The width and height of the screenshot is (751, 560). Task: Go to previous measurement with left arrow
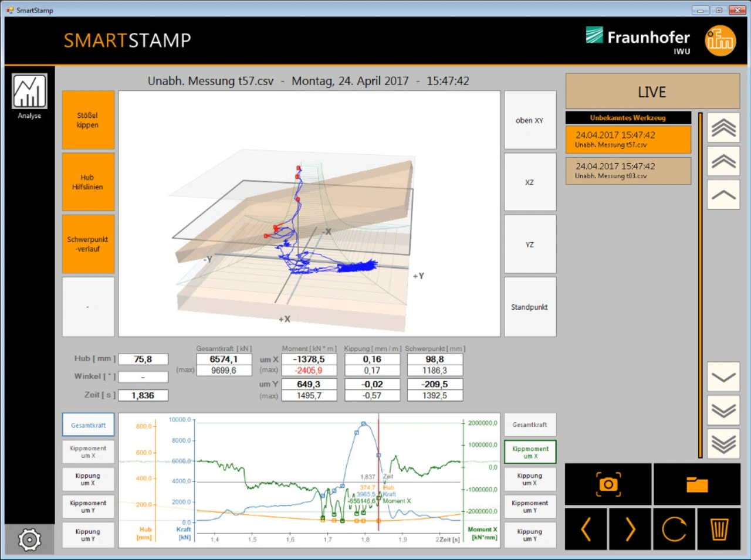(x=586, y=530)
